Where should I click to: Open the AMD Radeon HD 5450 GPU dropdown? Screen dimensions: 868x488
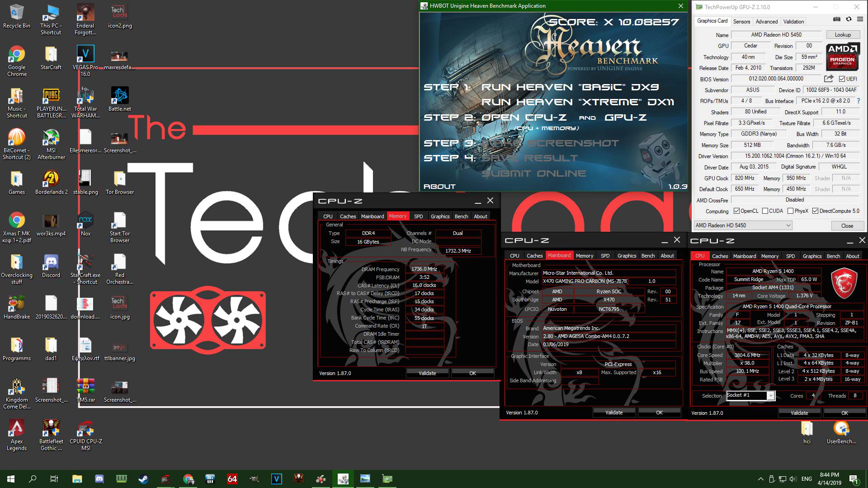tap(743, 225)
